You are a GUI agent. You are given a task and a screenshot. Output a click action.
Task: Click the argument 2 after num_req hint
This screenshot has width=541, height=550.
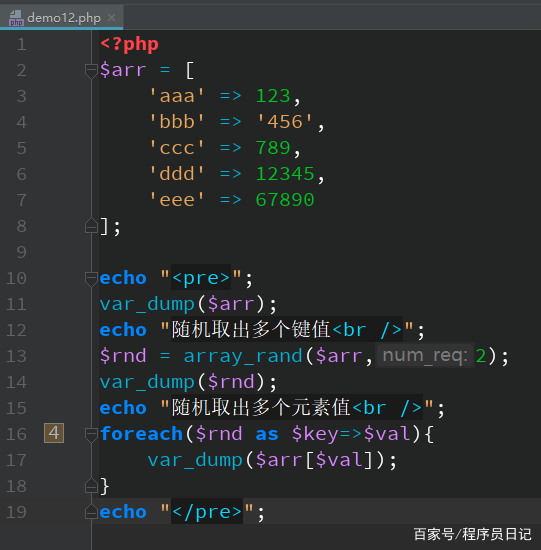tap(481, 356)
